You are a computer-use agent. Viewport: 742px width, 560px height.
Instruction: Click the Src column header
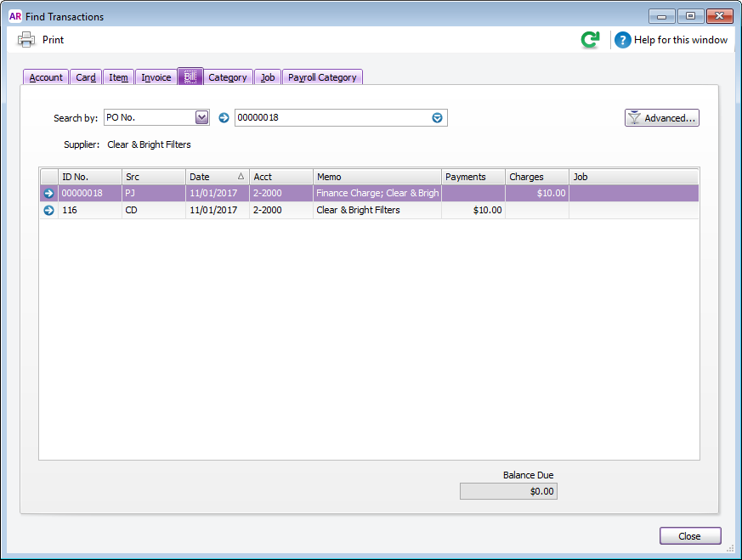tap(153, 177)
